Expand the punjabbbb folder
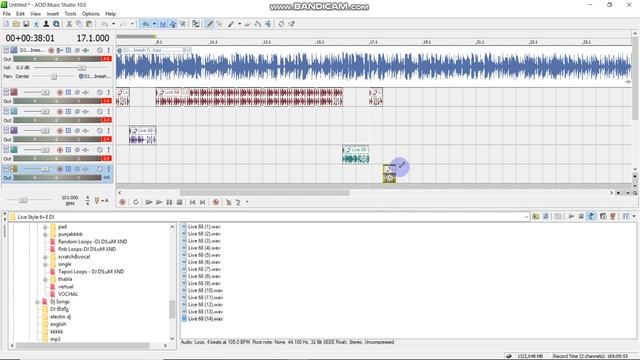 (x=45, y=234)
